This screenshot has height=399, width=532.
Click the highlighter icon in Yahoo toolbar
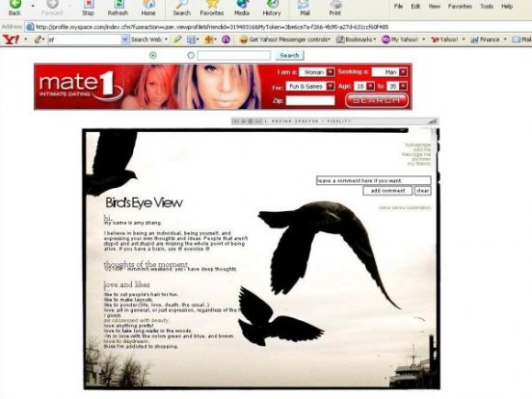(177, 39)
